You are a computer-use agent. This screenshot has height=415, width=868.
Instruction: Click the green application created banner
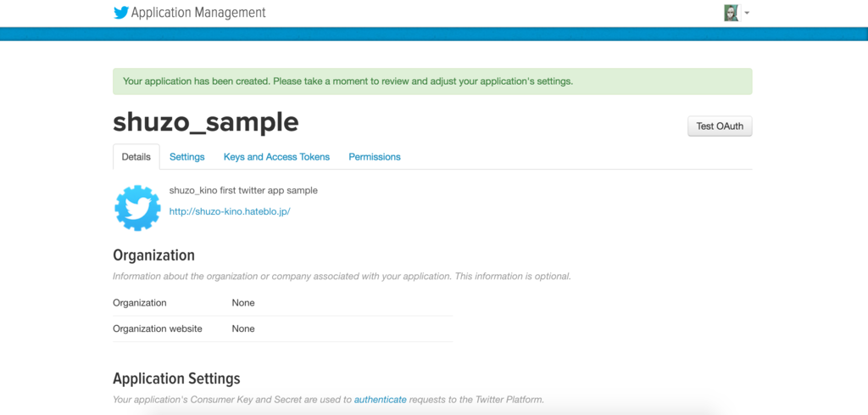tap(432, 81)
